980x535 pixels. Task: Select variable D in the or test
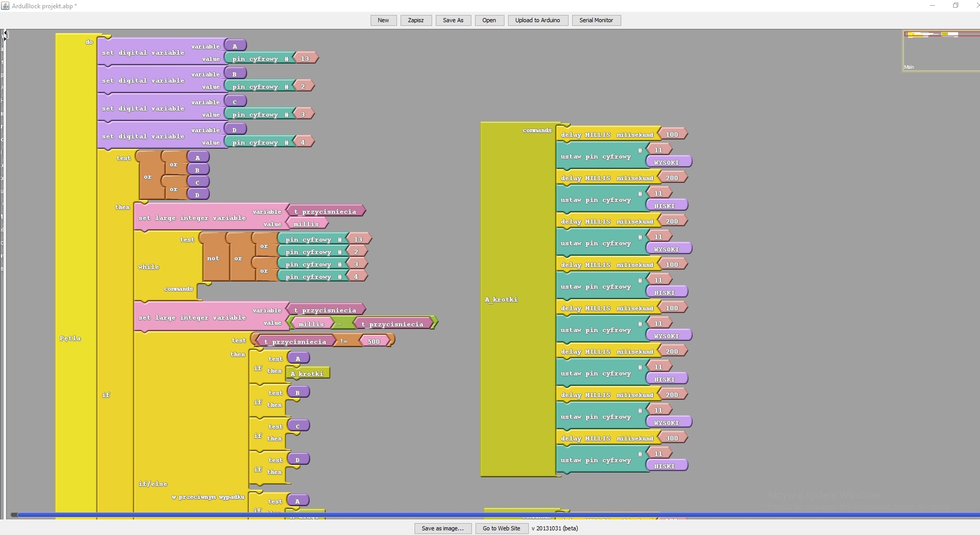(198, 195)
